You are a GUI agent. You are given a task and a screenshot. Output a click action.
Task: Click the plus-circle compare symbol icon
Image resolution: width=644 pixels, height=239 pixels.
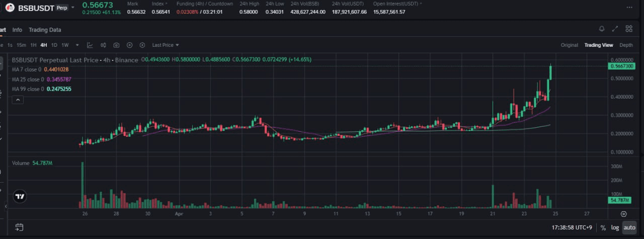(129, 45)
